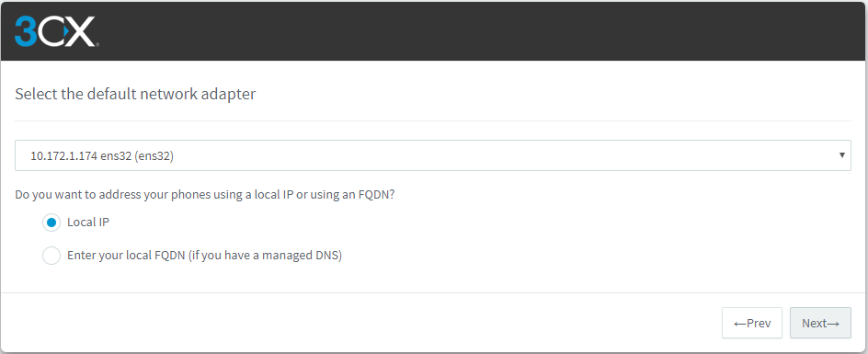This screenshot has width=868, height=354.
Task: Open the network adapter dropdown
Action: (433, 155)
